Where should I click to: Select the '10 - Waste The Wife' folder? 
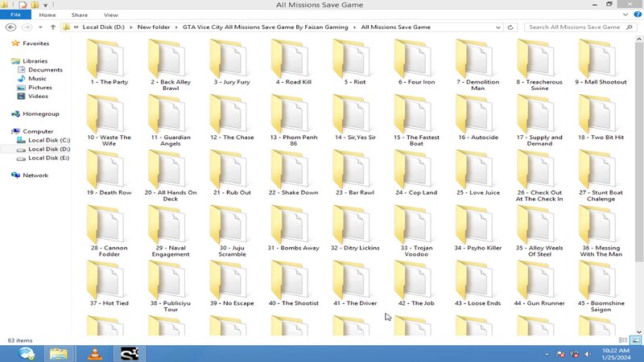[x=109, y=121]
